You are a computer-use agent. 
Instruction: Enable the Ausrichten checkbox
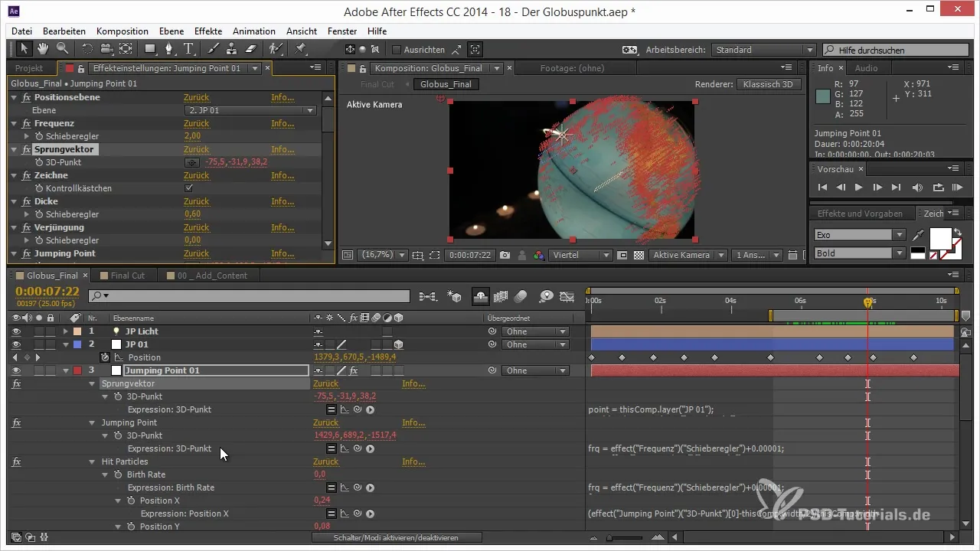pyautogui.click(x=397, y=50)
